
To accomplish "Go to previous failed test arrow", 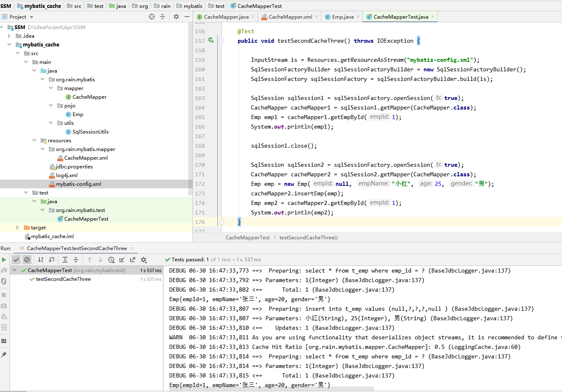I will pos(90,260).
